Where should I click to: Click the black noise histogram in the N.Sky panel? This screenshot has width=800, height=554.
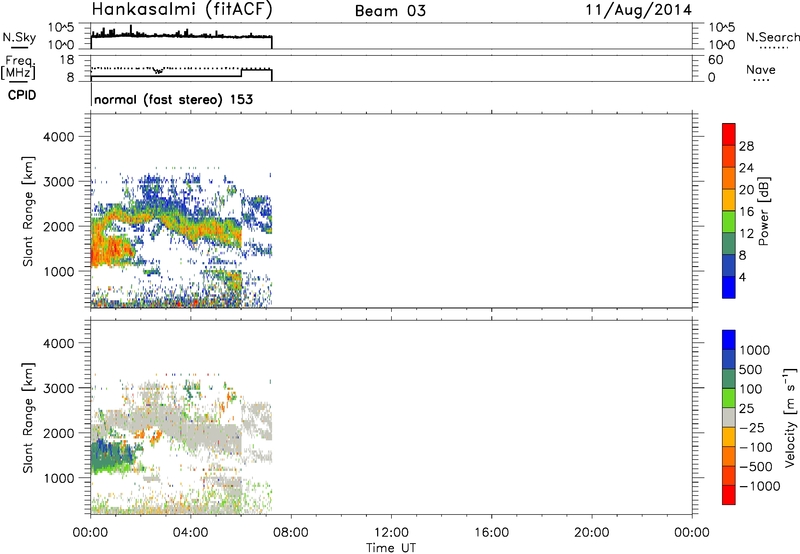(181, 35)
